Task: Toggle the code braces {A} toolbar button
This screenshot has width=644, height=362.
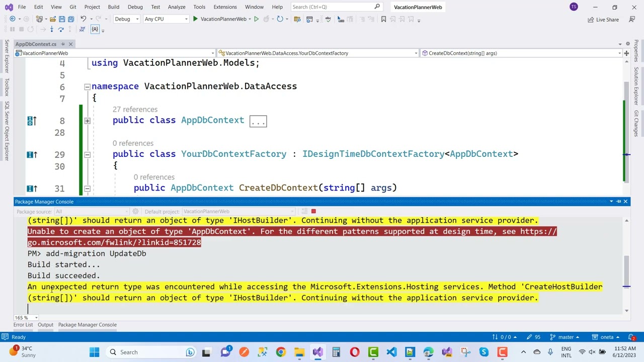Action: pos(95,29)
